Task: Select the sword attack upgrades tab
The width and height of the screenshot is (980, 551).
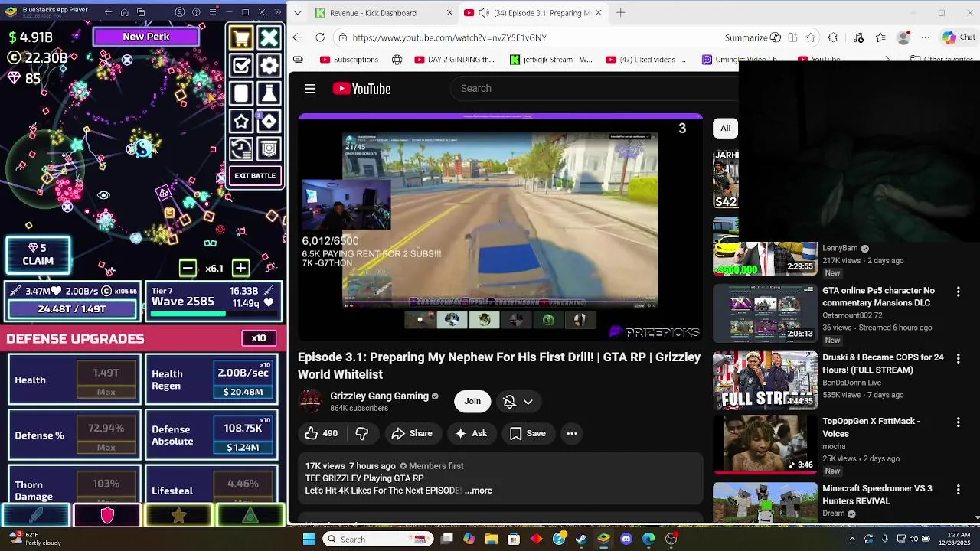Action: [36, 516]
